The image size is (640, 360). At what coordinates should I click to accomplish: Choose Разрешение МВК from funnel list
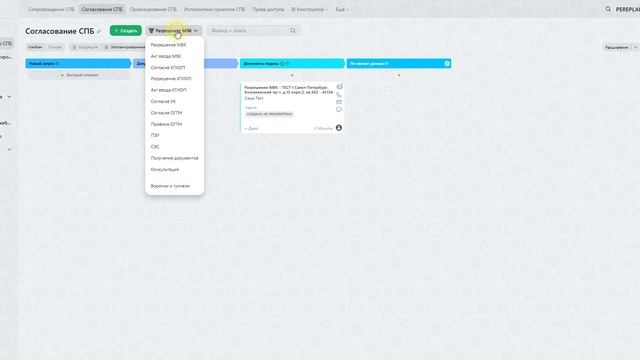click(x=168, y=45)
